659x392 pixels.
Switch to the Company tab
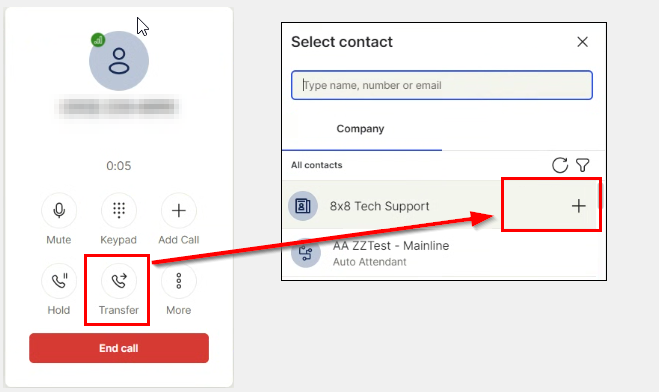coord(362,129)
